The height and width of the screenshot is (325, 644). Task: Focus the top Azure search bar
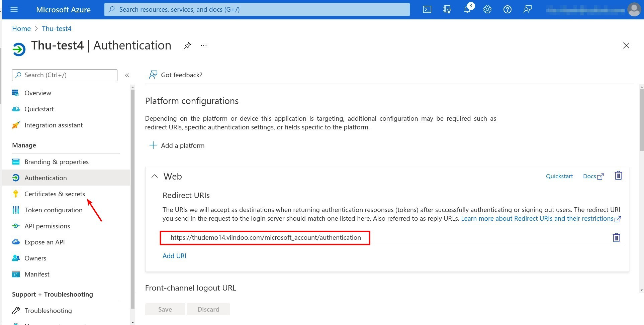coord(257,9)
